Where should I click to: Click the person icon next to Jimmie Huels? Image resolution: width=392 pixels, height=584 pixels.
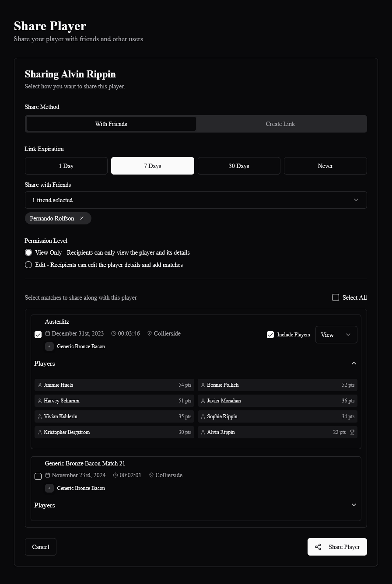(x=40, y=385)
